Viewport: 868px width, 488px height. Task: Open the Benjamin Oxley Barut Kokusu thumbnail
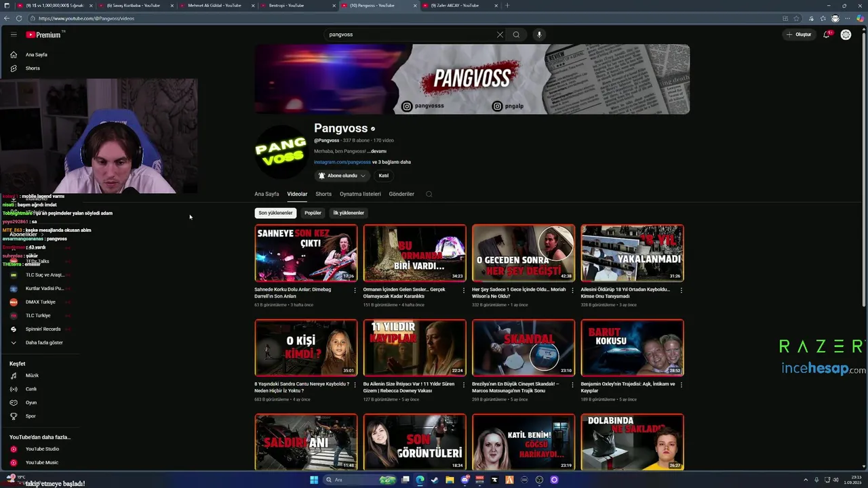(632, 348)
